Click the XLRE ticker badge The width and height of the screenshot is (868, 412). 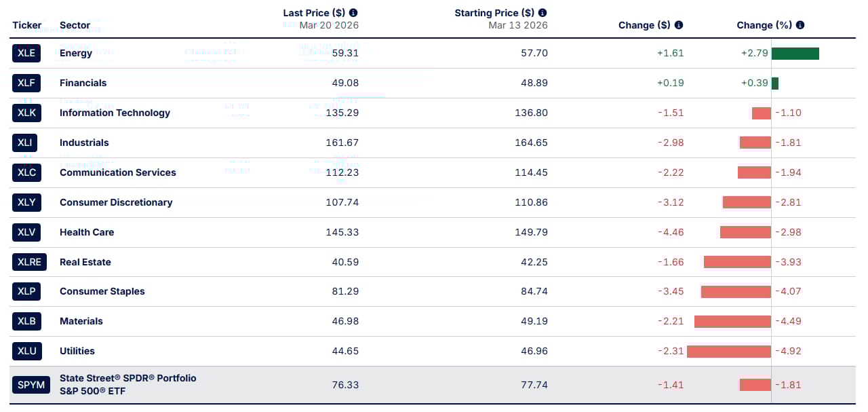click(29, 262)
